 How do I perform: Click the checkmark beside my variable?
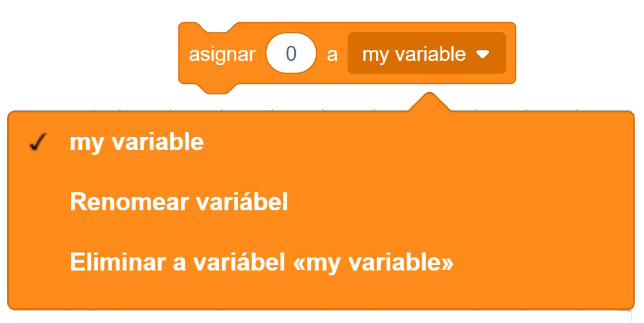[x=37, y=143]
